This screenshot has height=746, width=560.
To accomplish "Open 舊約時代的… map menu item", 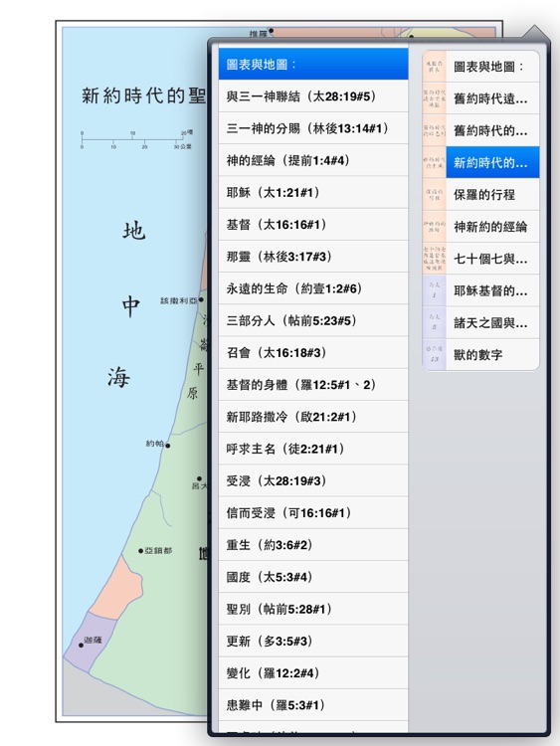I will coord(481,130).
